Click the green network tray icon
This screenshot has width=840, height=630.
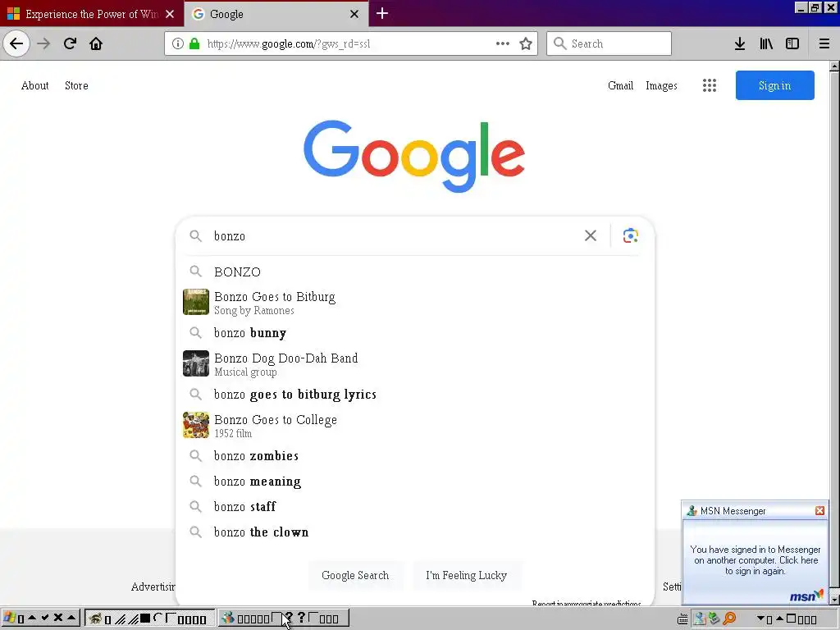click(x=714, y=619)
